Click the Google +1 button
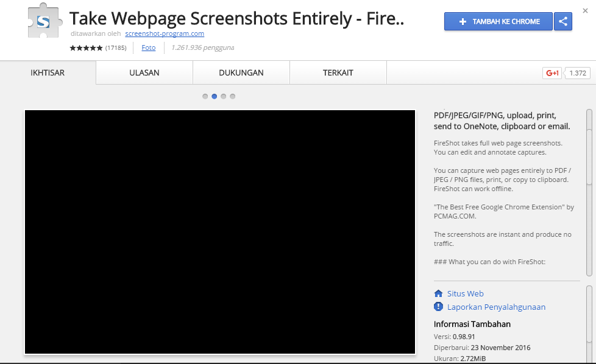 552,73
